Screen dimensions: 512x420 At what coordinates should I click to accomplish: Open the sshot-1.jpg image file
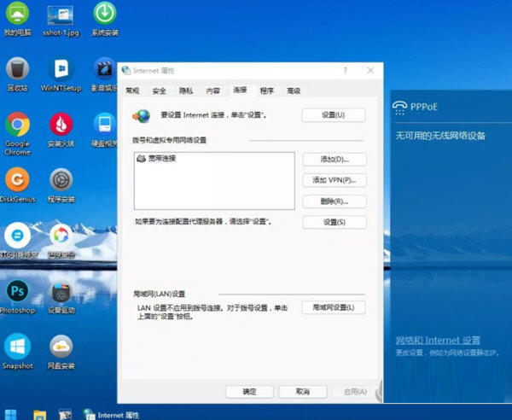[61, 15]
